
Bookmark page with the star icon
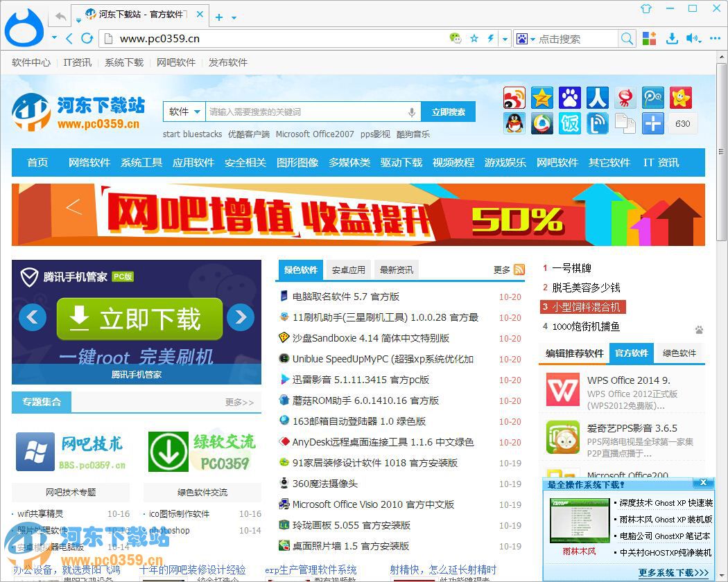pos(474,39)
